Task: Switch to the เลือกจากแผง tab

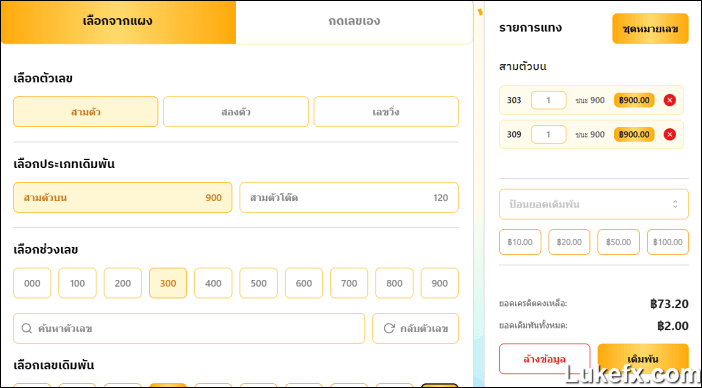Action: 118,22
